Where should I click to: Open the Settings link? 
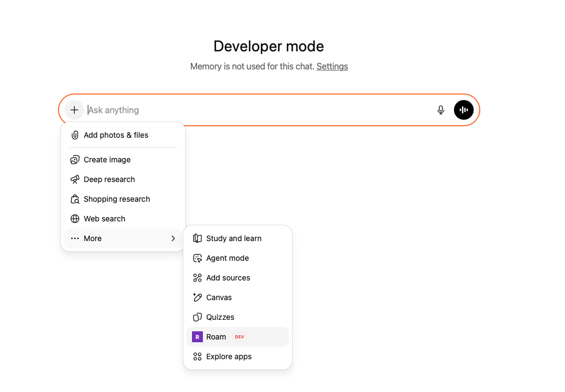pyautogui.click(x=332, y=66)
